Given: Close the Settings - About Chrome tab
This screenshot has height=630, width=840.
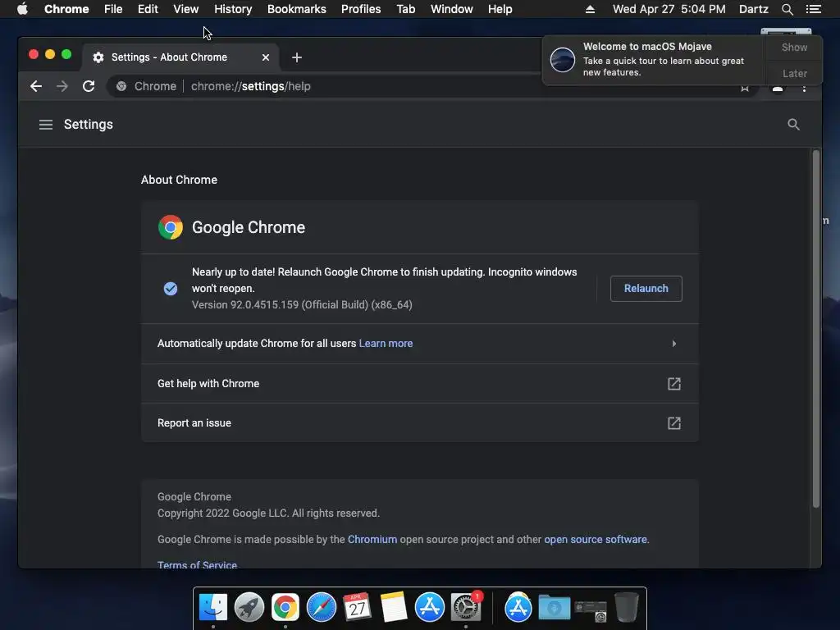Looking at the screenshot, I should [x=265, y=57].
